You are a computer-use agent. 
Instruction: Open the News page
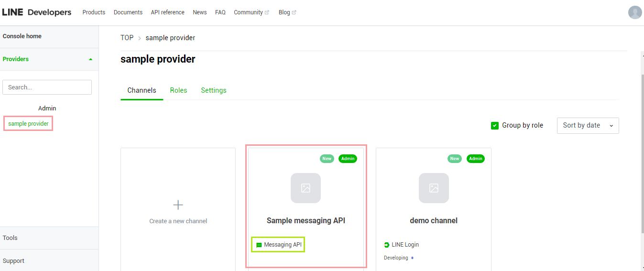pyautogui.click(x=200, y=12)
